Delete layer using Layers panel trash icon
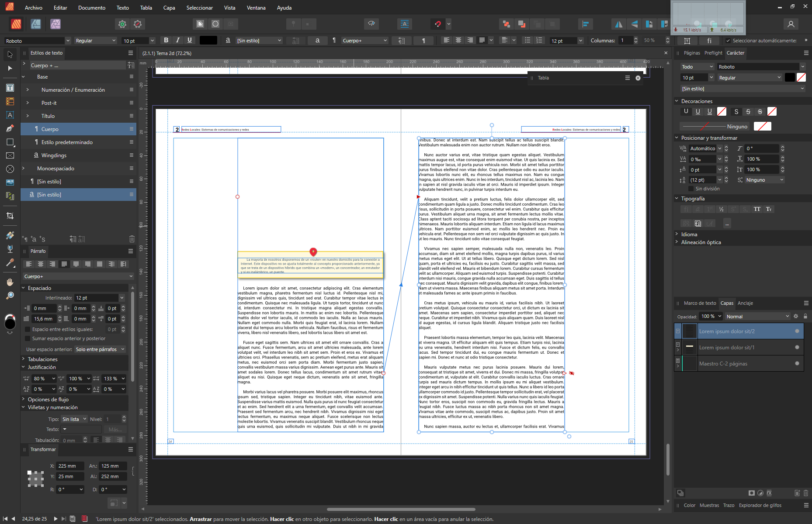The image size is (812, 524). [x=806, y=493]
